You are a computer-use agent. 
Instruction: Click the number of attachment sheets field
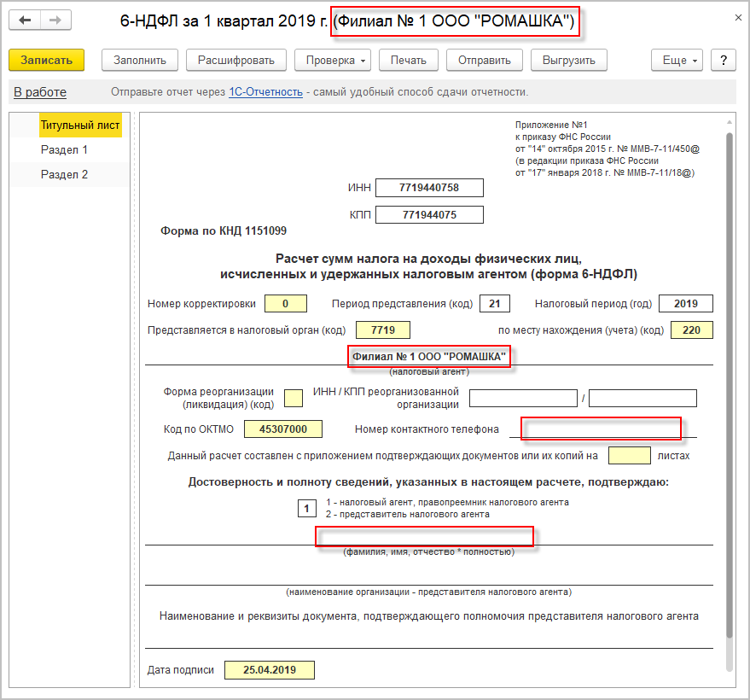point(630,456)
